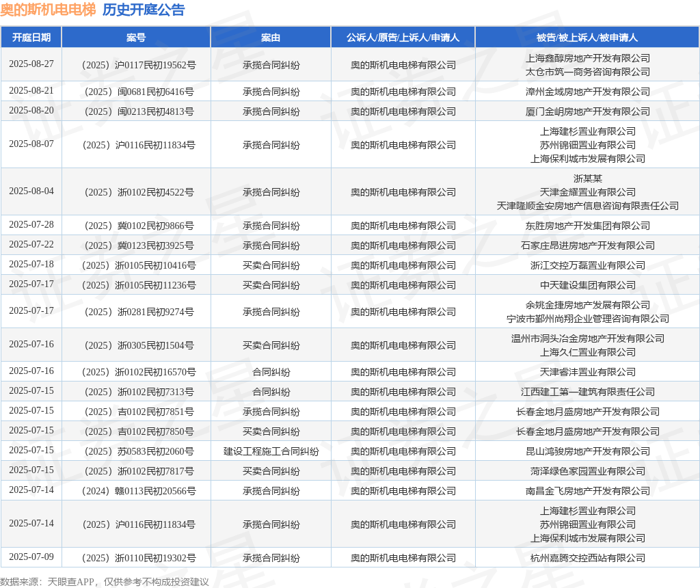
Task: Click defendant 中天建设集团有限公司
Action: tap(587, 285)
